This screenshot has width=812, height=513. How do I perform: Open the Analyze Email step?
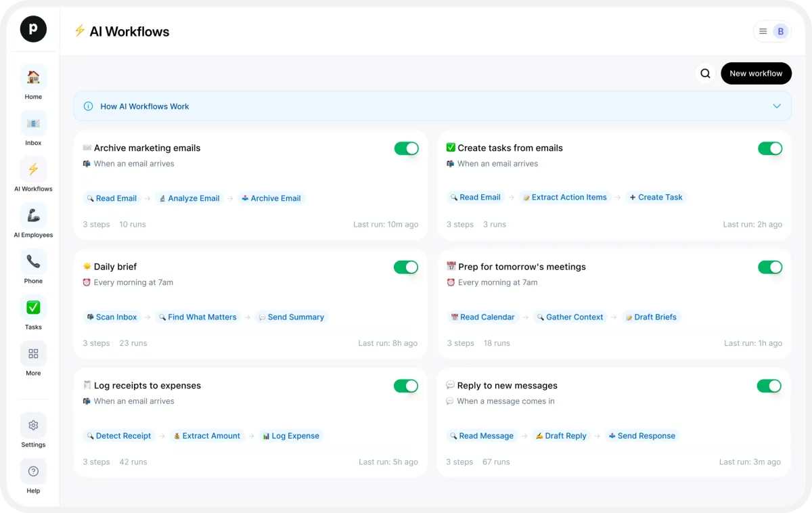[x=189, y=198]
